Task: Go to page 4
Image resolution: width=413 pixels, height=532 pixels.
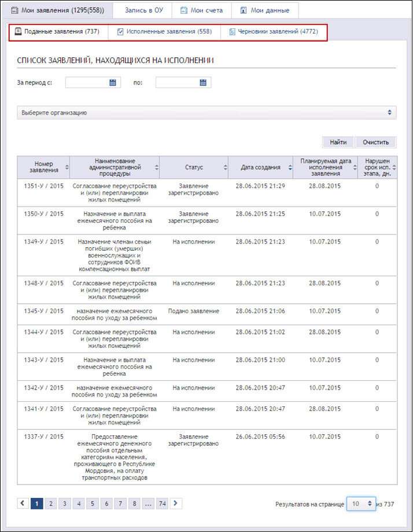Action: [79, 504]
